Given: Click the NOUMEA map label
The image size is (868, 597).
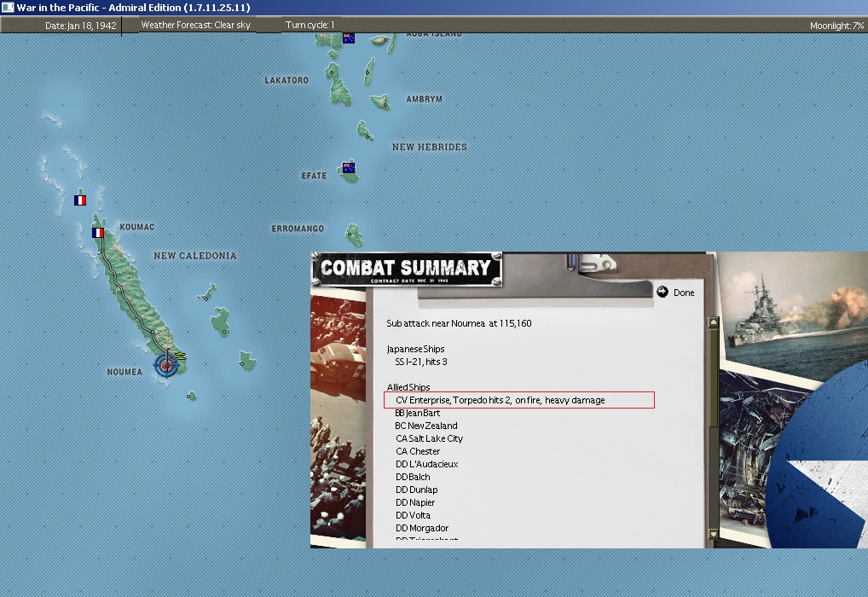Looking at the screenshot, I should pyautogui.click(x=124, y=372).
